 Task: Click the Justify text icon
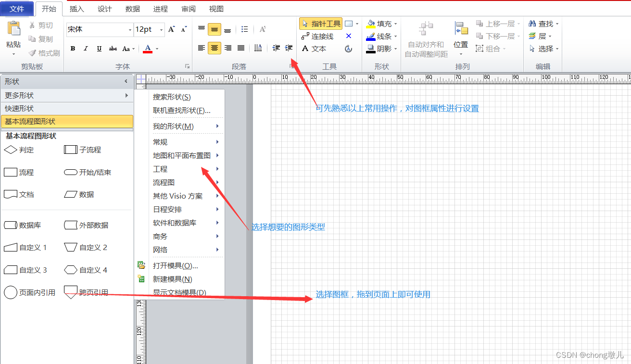(241, 48)
